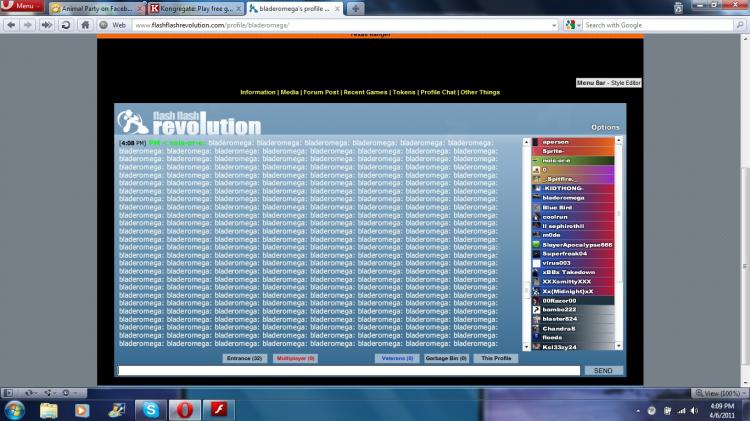
Task: Open Windows Explorer from the taskbar
Action: [48, 410]
